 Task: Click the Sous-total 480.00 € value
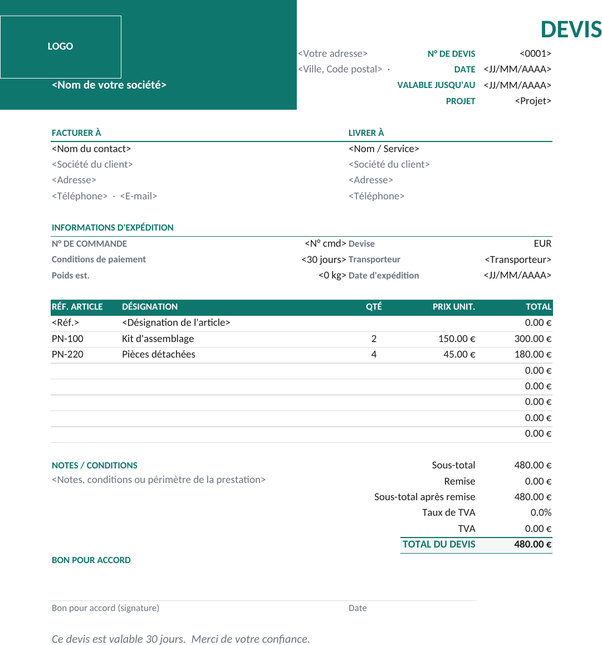point(532,465)
